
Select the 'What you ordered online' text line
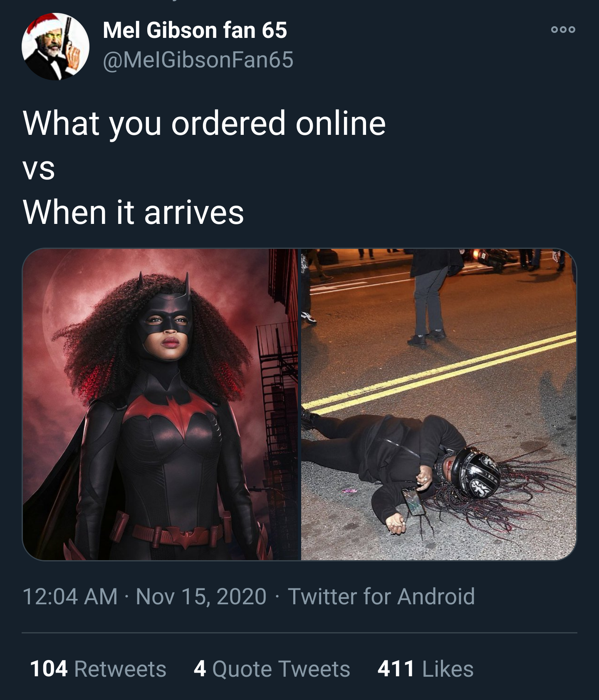(204, 124)
